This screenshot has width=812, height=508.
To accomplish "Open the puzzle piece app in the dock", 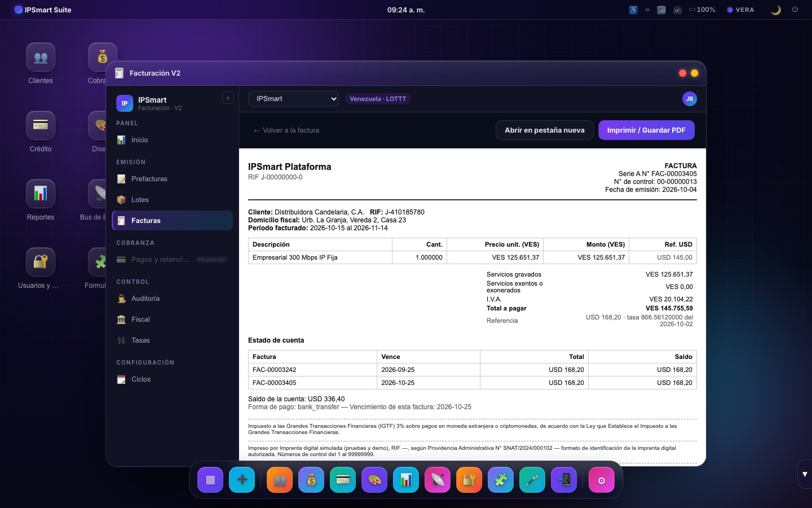I will pyautogui.click(x=501, y=480).
